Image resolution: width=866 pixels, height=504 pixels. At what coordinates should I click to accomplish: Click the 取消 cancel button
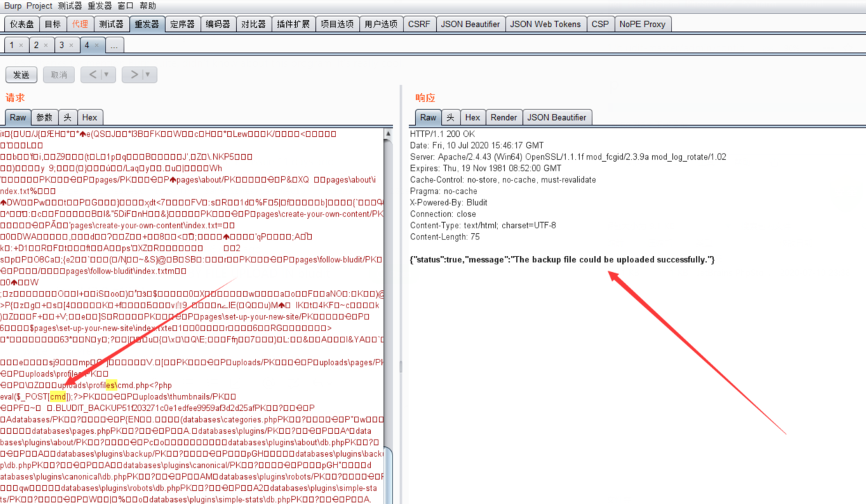click(59, 74)
